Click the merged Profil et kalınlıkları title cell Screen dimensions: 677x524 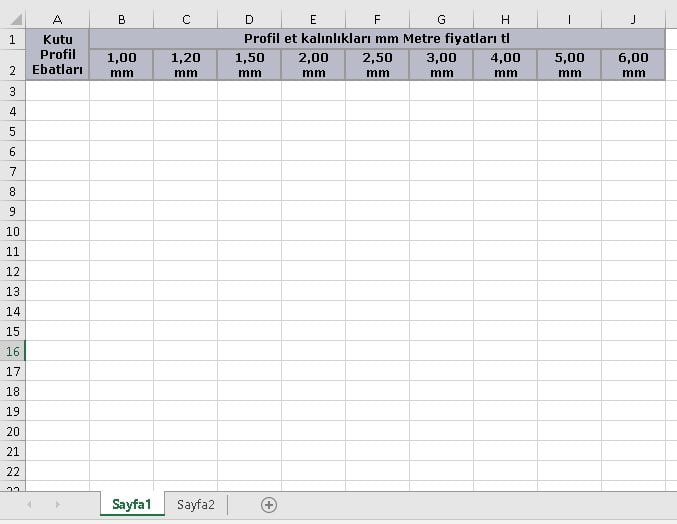pos(377,38)
